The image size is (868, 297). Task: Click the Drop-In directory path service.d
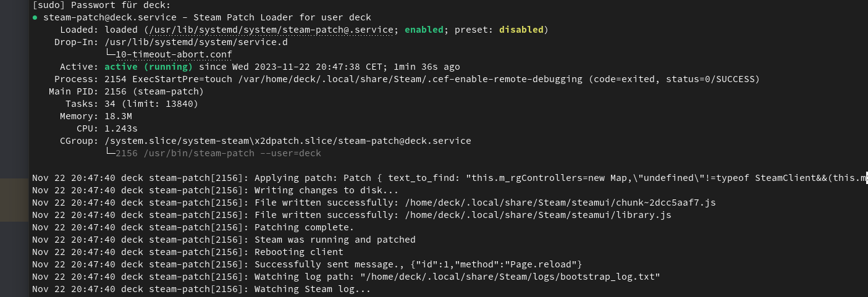(196, 42)
